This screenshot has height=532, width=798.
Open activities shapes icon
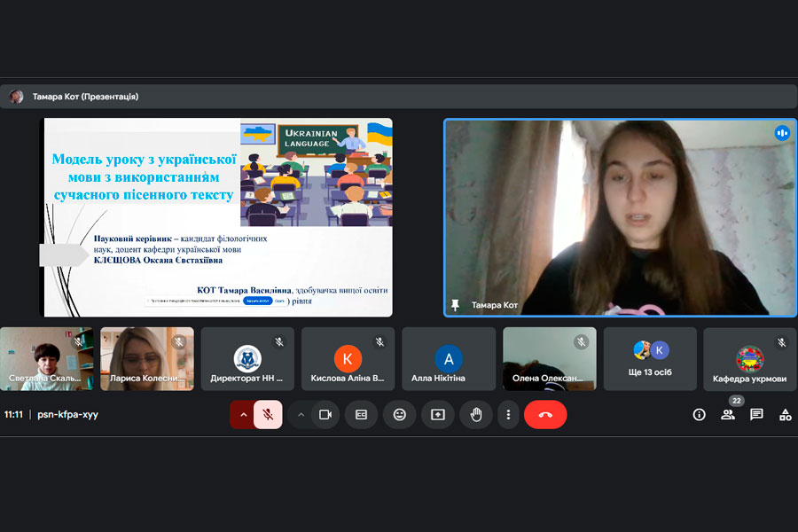pyautogui.click(x=786, y=414)
